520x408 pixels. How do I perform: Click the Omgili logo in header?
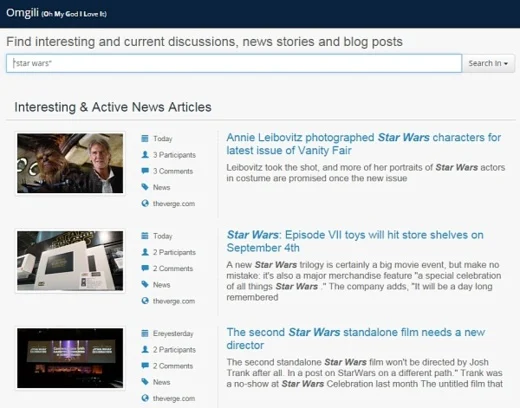click(x=22, y=13)
